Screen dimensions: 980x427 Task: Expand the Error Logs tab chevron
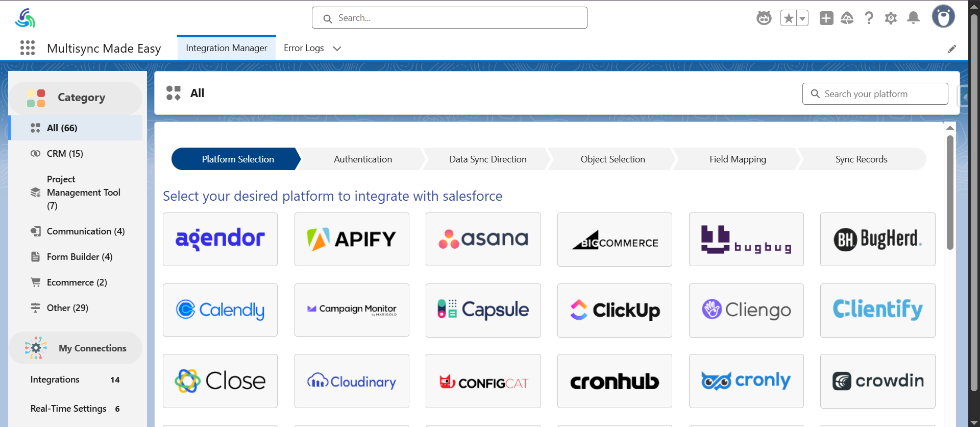tap(337, 49)
